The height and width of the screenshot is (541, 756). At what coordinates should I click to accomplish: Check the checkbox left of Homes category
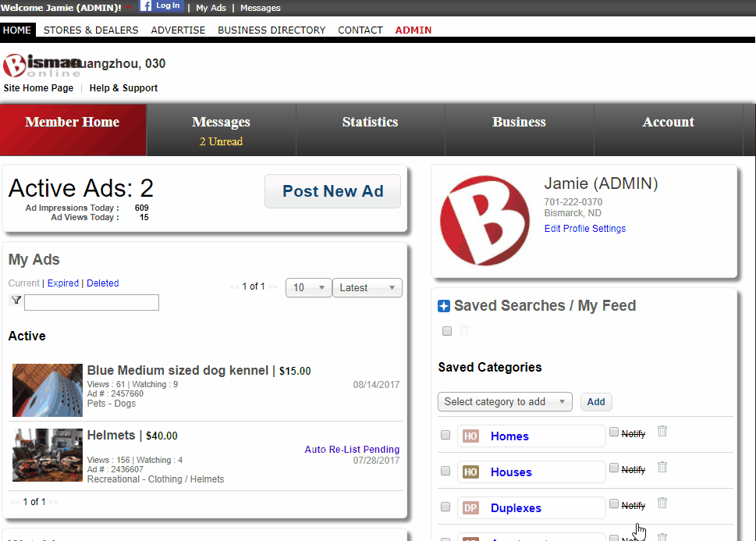coord(445,436)
